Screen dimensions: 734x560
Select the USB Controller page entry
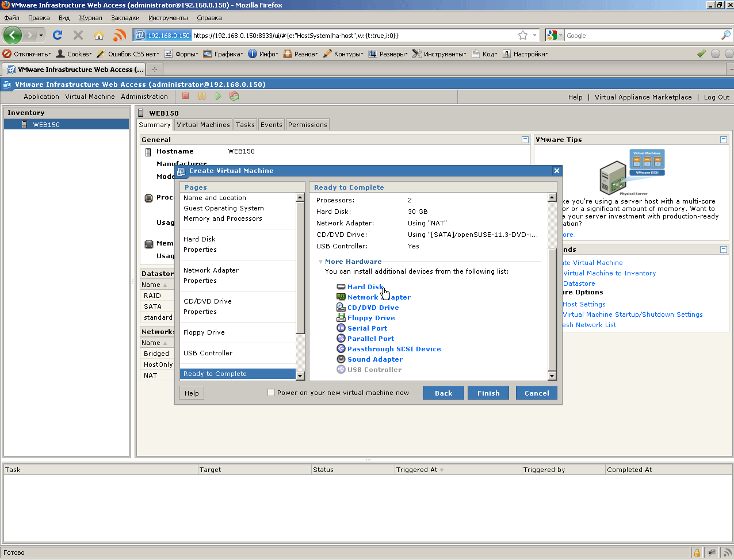click(x=208, y=353)
